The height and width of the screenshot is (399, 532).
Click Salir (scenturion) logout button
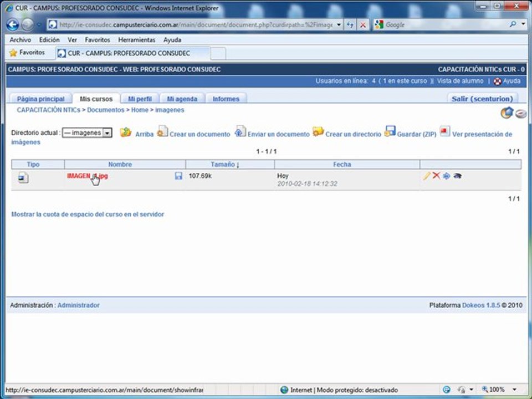482,99
